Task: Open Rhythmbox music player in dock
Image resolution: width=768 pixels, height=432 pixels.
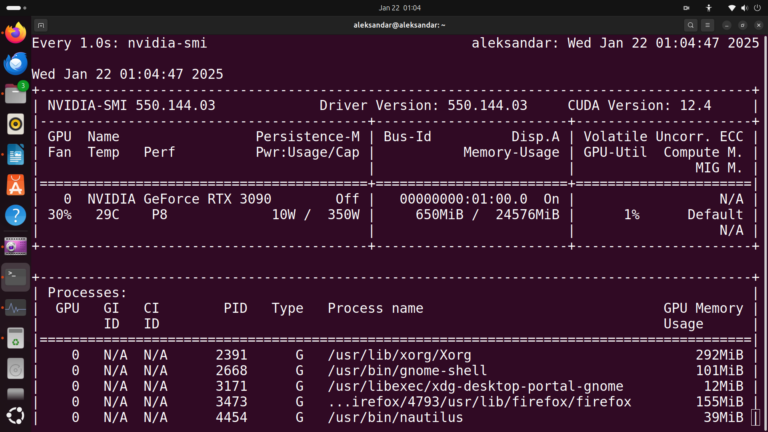Action: pos(16,124)
